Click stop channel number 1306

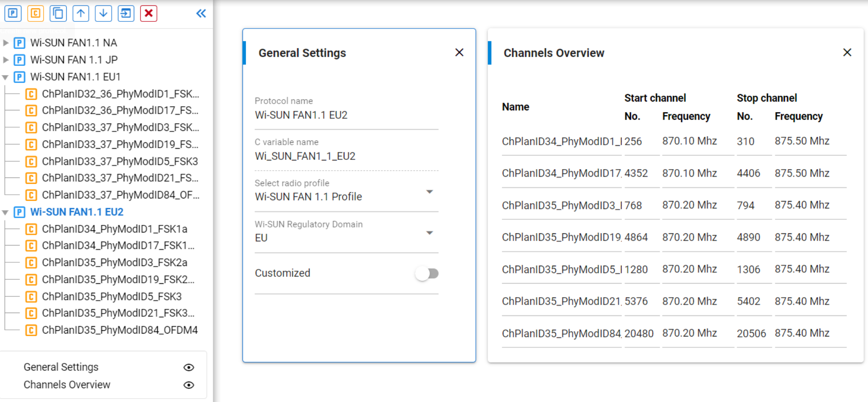[x=748, y=269]
